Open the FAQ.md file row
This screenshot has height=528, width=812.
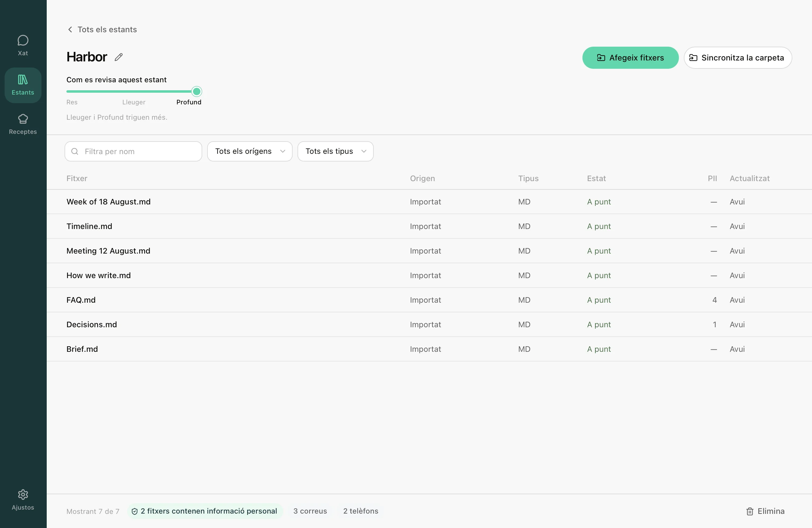point(429,300)
